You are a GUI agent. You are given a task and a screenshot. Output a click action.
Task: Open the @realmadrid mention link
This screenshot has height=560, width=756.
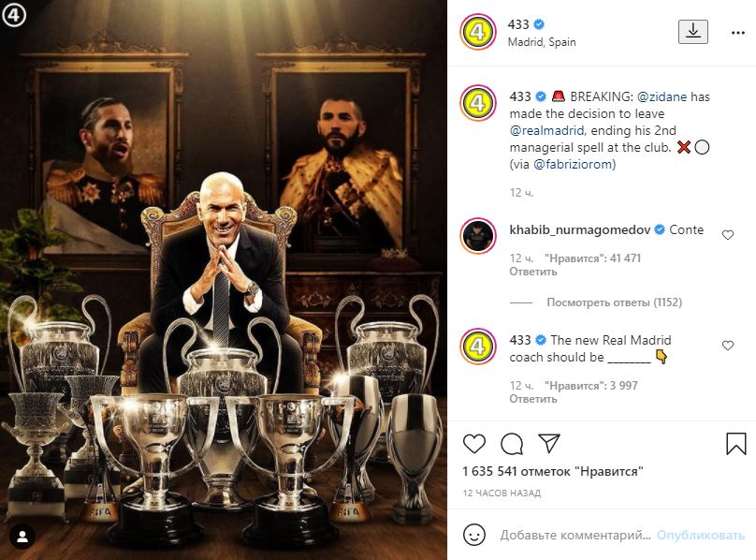point(546,130)
